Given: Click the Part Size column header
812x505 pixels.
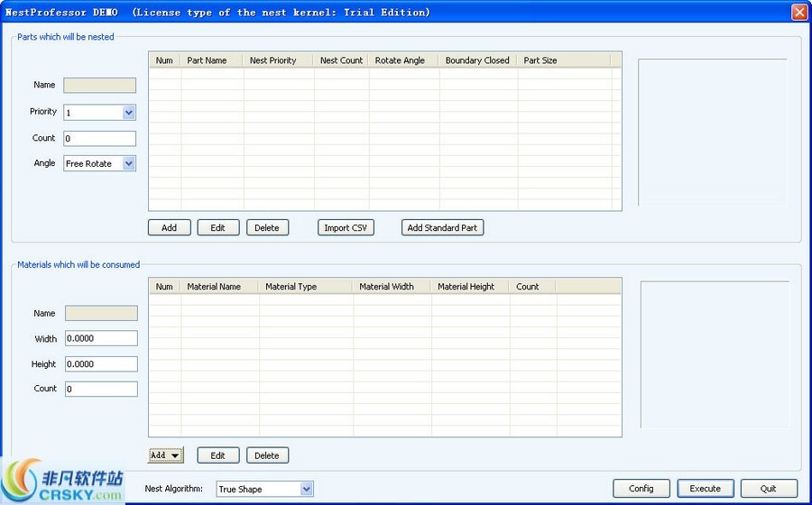Looking at the screenshot, I should click(x=564, y=60).
